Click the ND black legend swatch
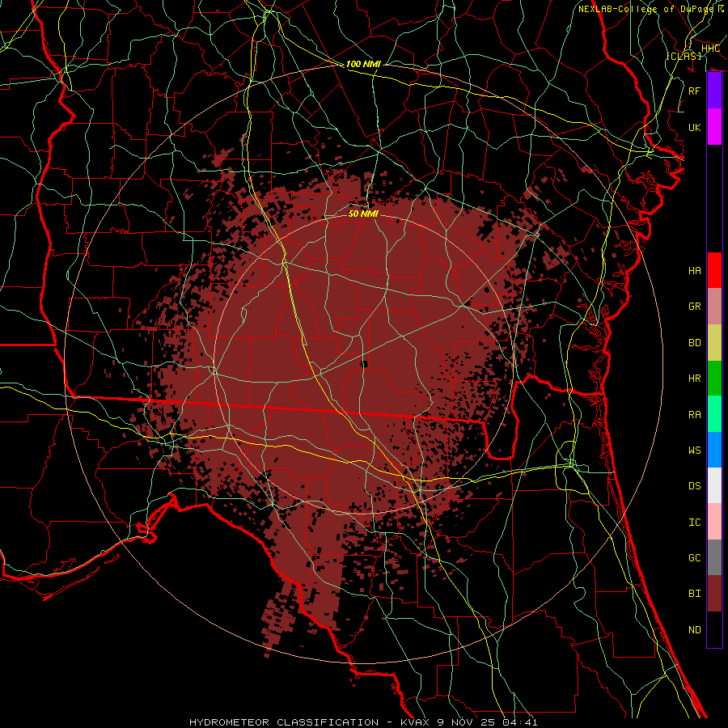This screenshot has width=728, height=728. point(714,629)
